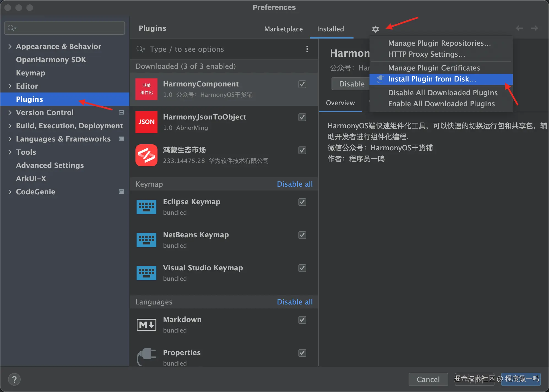
Task: Click Disable all link for Keymap
Action: [x=295, y=184]
